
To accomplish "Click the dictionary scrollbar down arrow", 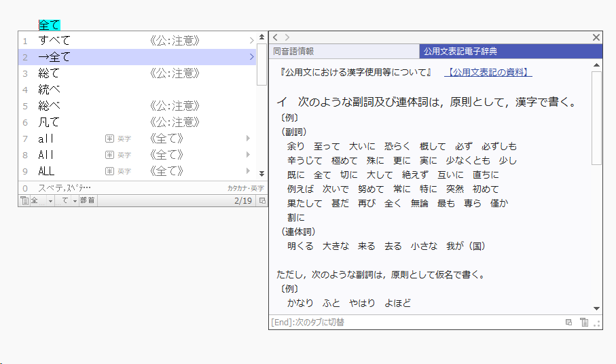I will pos(596,308).
